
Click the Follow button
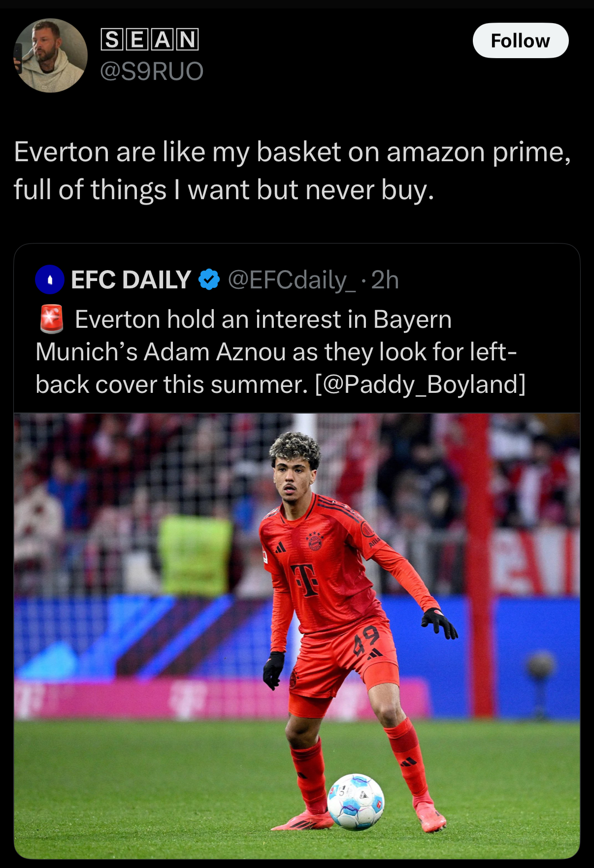520,40
